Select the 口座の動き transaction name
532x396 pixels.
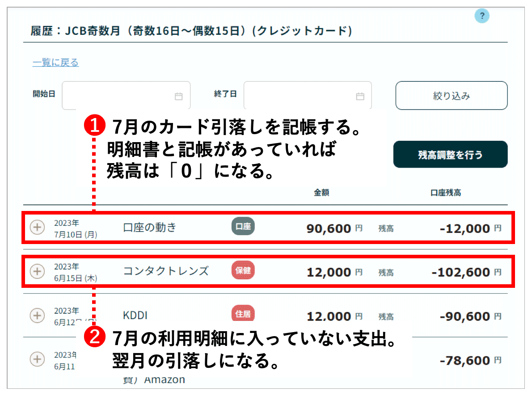click(150, 227)
